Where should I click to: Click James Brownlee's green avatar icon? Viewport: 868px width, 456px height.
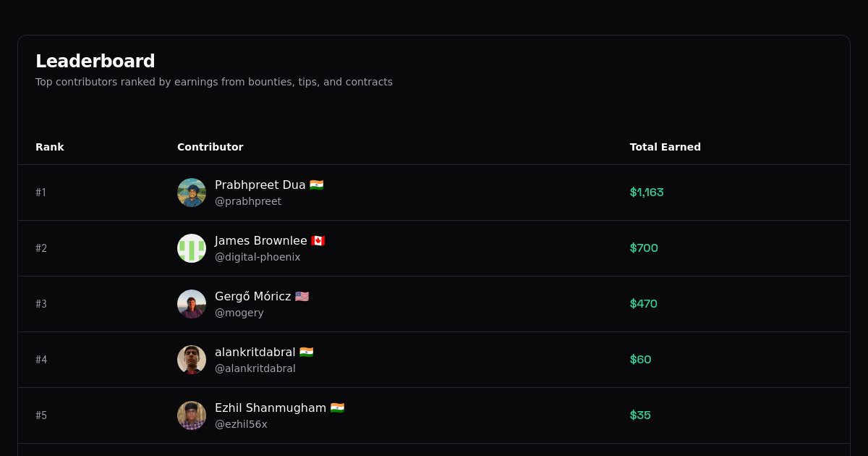[191, 248]
